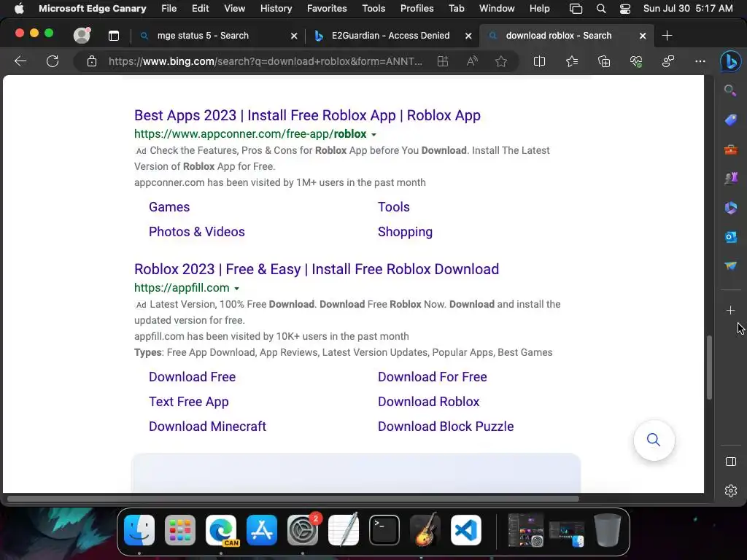View site information via the lock icon
This screenshot has height=560, width=747.
[x=91, y=61]
